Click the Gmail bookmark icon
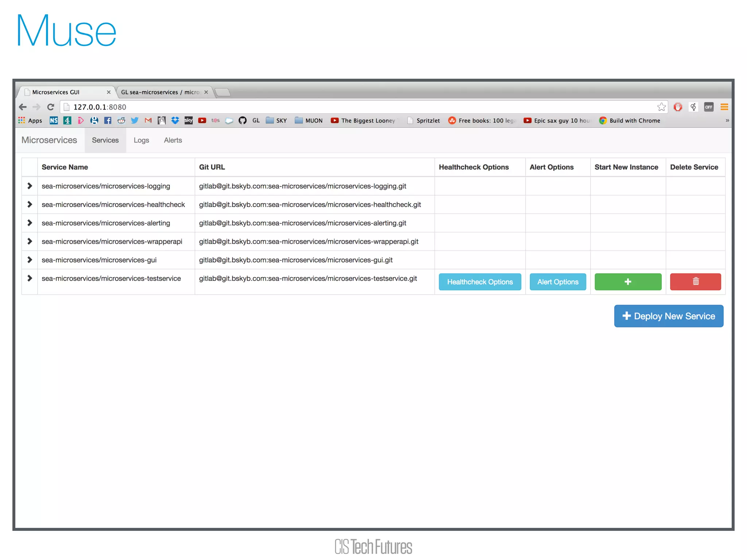The image size is (747, 560). point(148,120)
